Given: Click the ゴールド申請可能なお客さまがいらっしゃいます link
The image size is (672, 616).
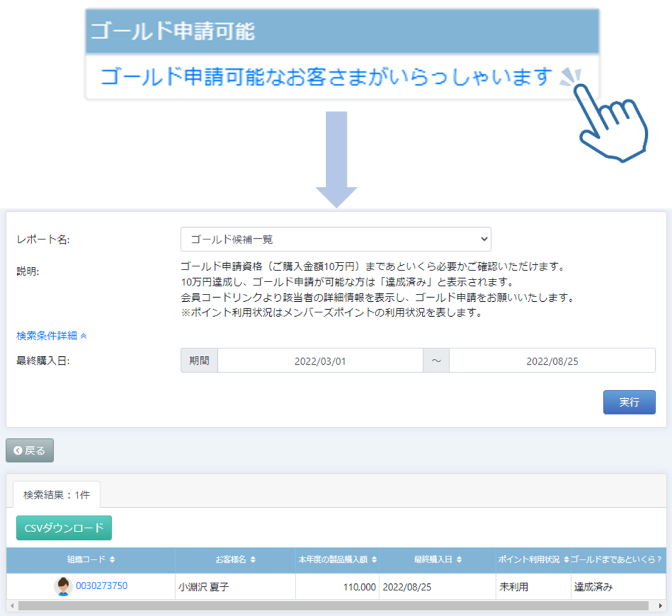Looking at the screenshot, I should coord(325,77).
